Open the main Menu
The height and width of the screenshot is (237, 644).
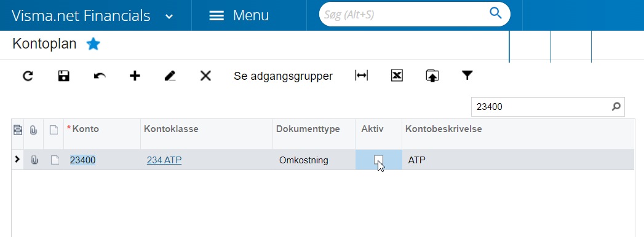pyautogui.click(x=239, y=15)
